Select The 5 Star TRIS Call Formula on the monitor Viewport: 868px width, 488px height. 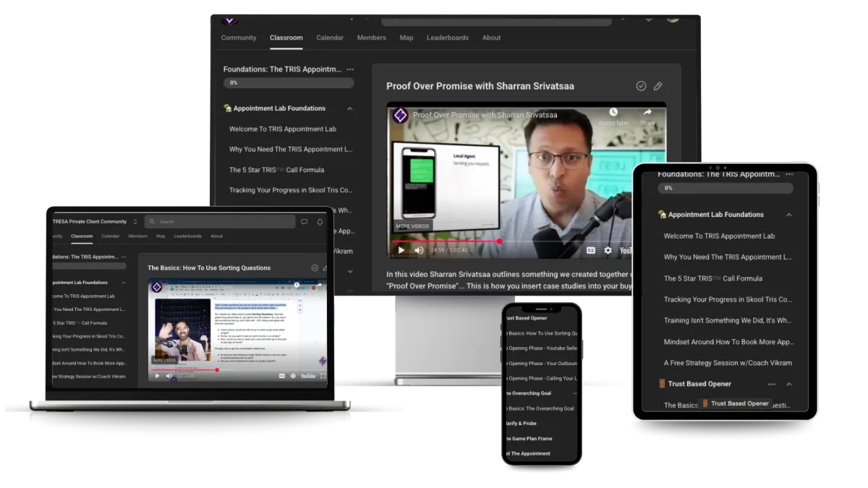276,170
